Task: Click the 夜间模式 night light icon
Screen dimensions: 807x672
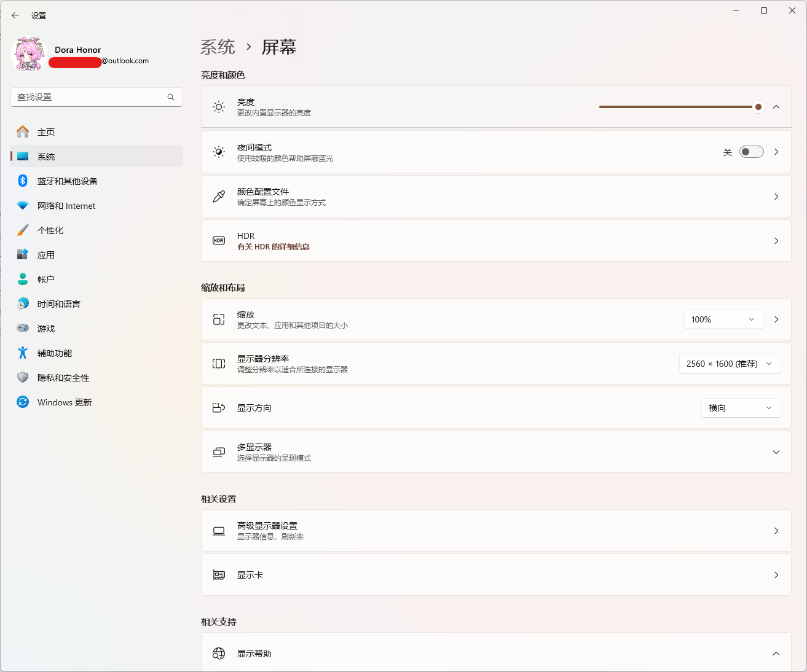Action: pyautogui.click(x=218, y=152)
